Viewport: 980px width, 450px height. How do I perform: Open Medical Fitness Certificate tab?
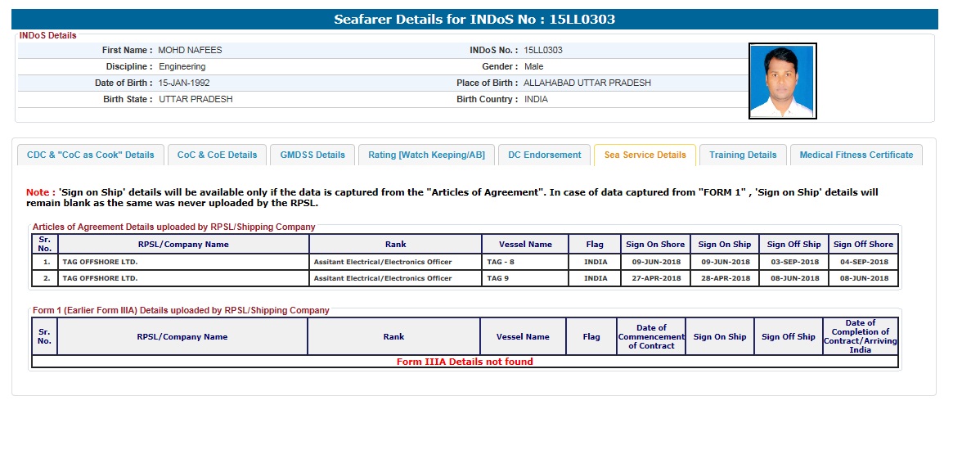[x=856, y=155]
